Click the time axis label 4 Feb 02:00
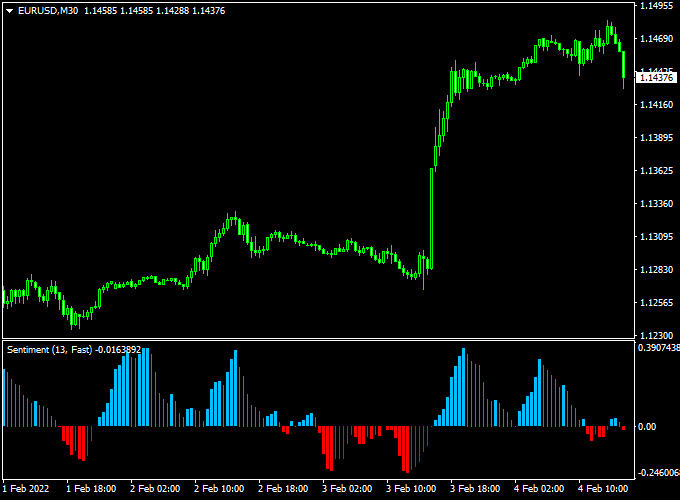 pyautogui.click(x=539, y=489)
